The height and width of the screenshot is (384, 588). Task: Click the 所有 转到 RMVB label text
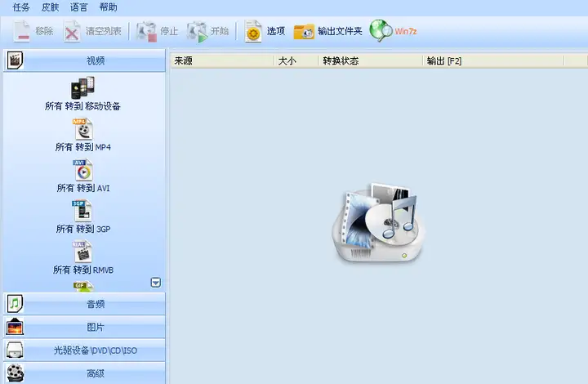pos(82,270)
